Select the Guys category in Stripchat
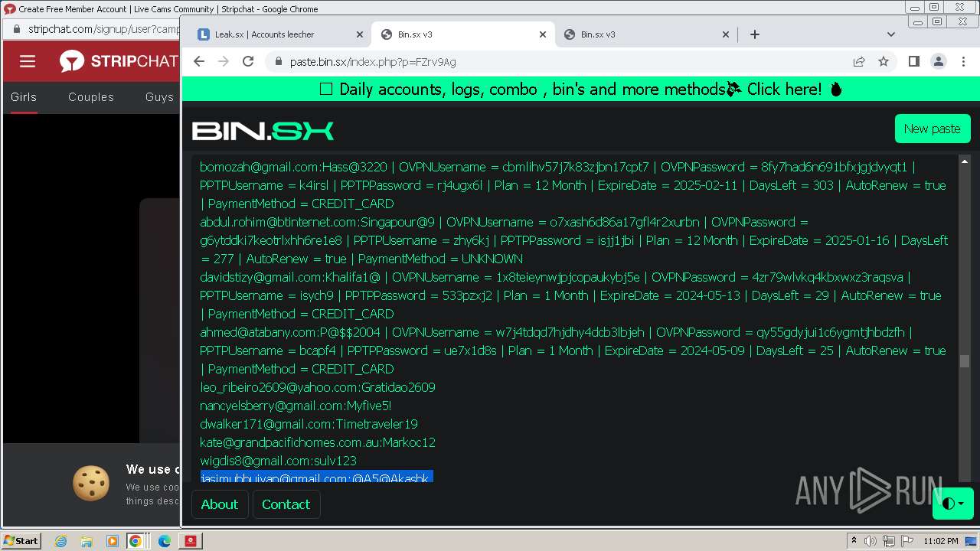 160,97
